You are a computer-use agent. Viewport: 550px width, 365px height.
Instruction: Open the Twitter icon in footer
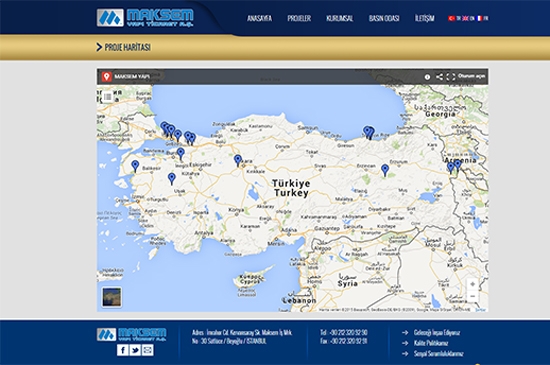pos(135,350)
